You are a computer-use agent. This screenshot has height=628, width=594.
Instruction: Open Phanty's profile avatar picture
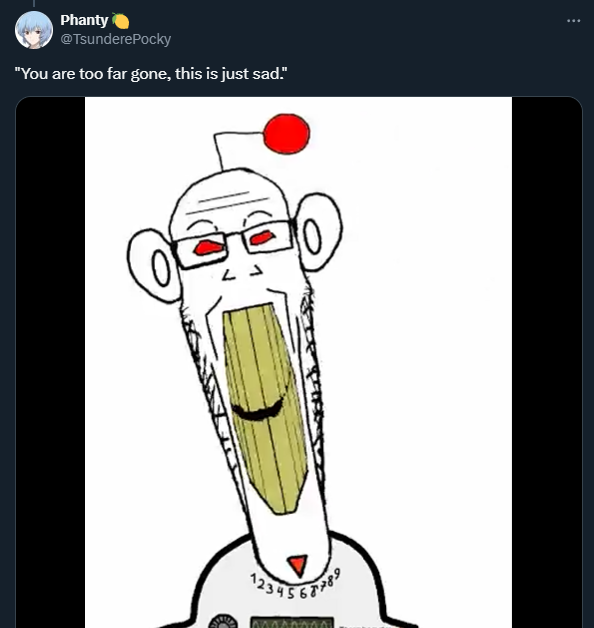pyautogui.click(x=34, y=30)
